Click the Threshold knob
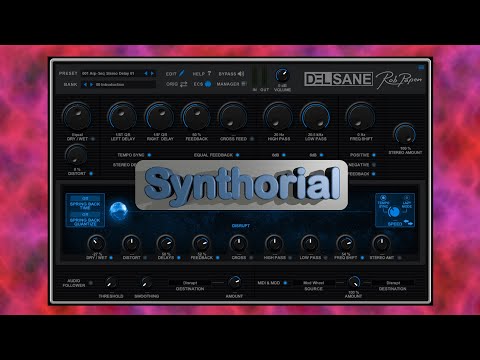 110,283
